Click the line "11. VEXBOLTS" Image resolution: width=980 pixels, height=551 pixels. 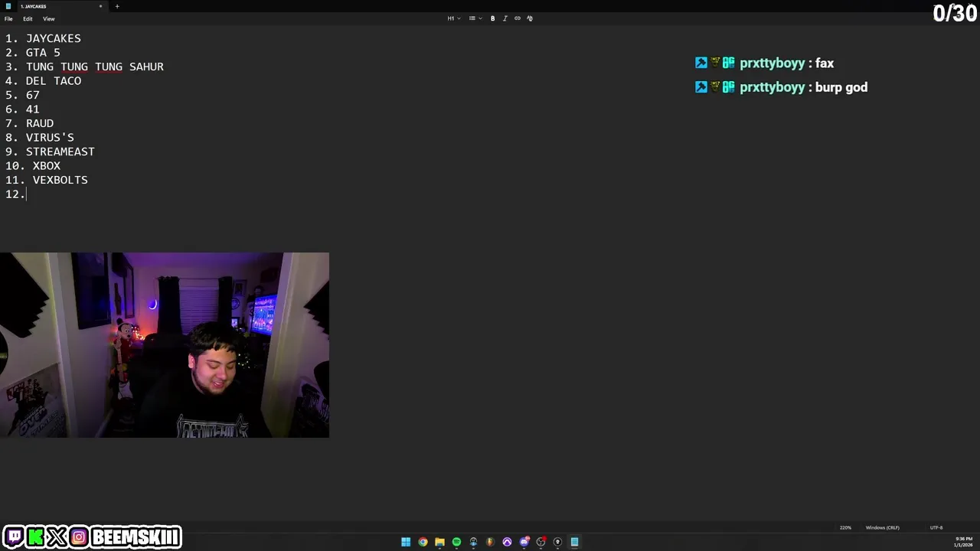[47, 180]
